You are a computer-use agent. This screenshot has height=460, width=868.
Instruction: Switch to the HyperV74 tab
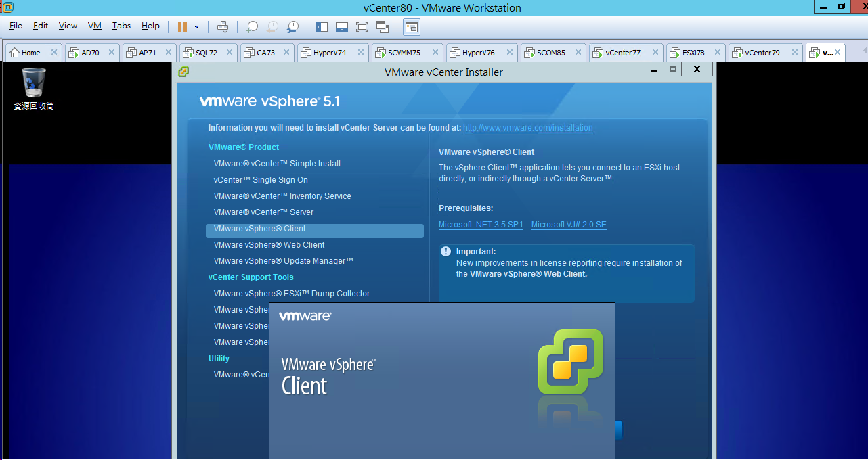tap(330, 53)
